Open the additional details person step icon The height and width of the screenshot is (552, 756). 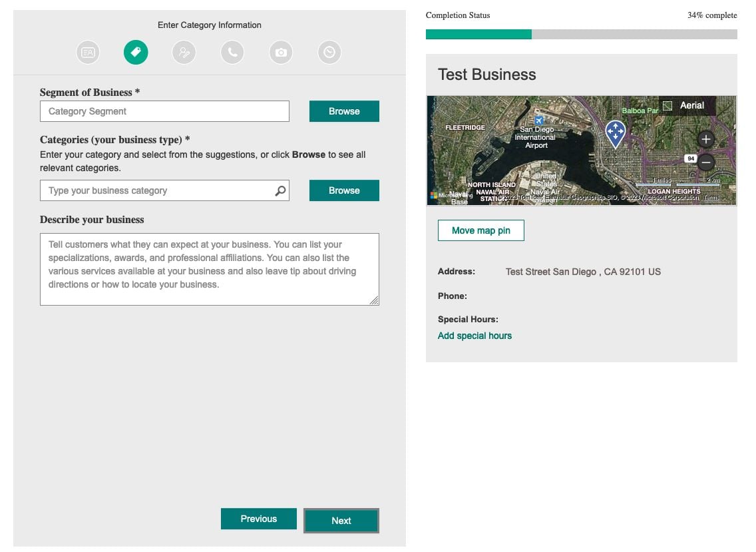click(x=184, y=52)
